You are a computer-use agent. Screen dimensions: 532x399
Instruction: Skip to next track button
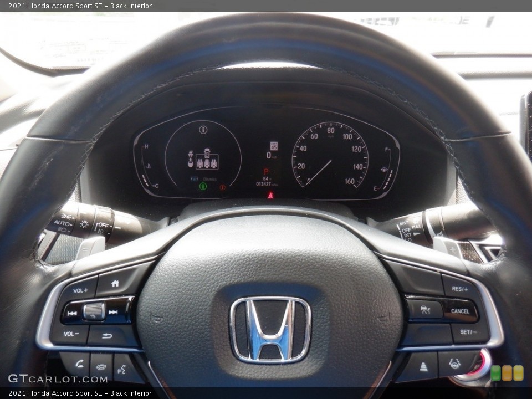[113, 312]
